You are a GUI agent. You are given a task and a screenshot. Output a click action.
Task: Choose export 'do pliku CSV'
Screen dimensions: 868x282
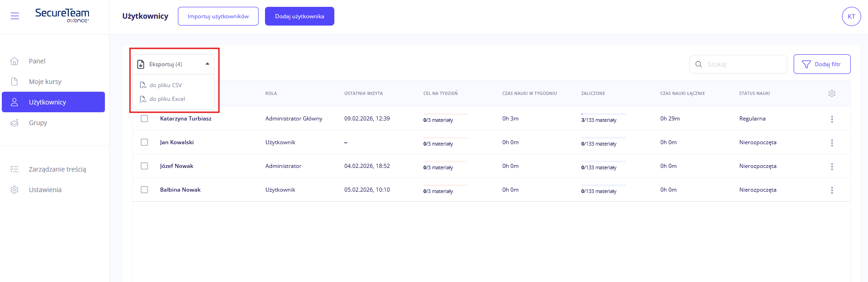pos(166,85)
